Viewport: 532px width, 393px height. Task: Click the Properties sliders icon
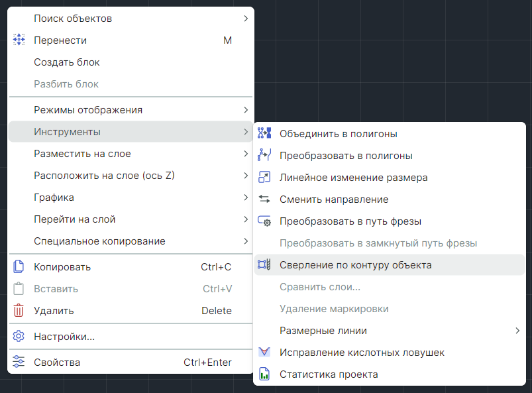tap(19, 363)
